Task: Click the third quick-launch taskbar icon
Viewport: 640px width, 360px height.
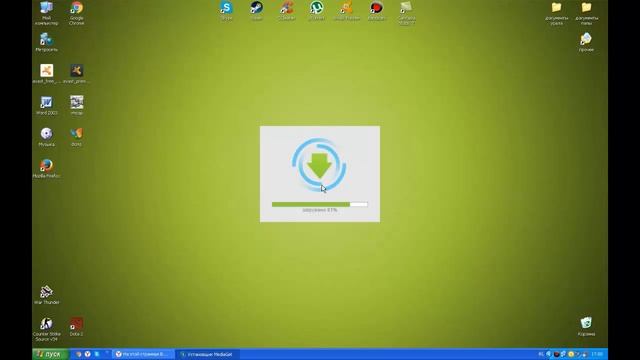Action: tap(97, 354)
